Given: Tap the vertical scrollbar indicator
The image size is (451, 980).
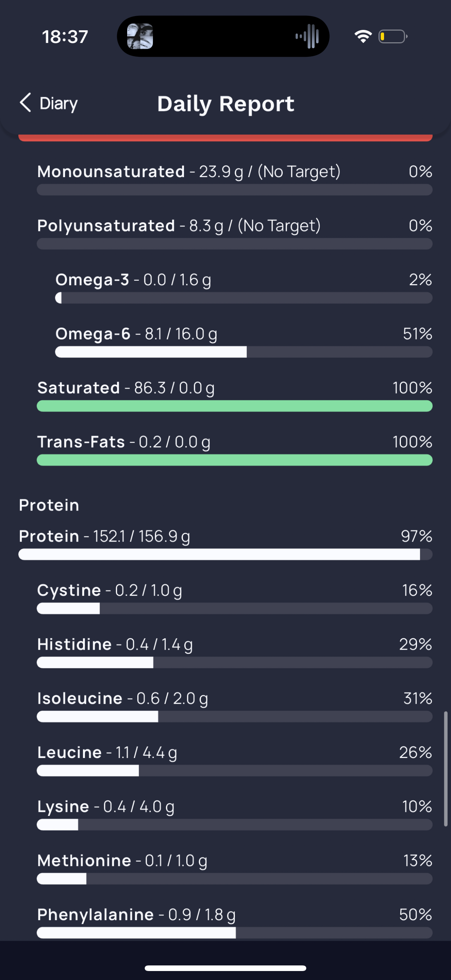Looking at the screenshot, I should (445, 768).
